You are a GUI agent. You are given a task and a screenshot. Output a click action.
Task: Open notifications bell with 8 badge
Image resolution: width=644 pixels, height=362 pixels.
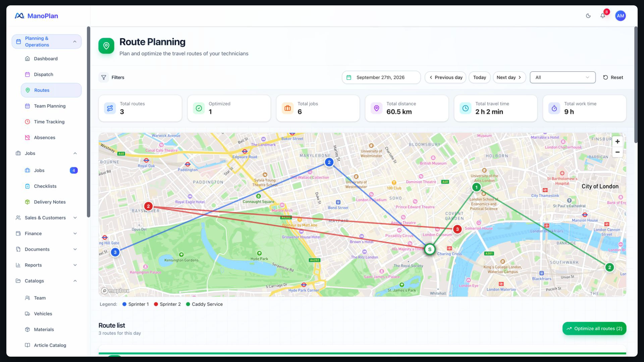[x=603, y=16]
